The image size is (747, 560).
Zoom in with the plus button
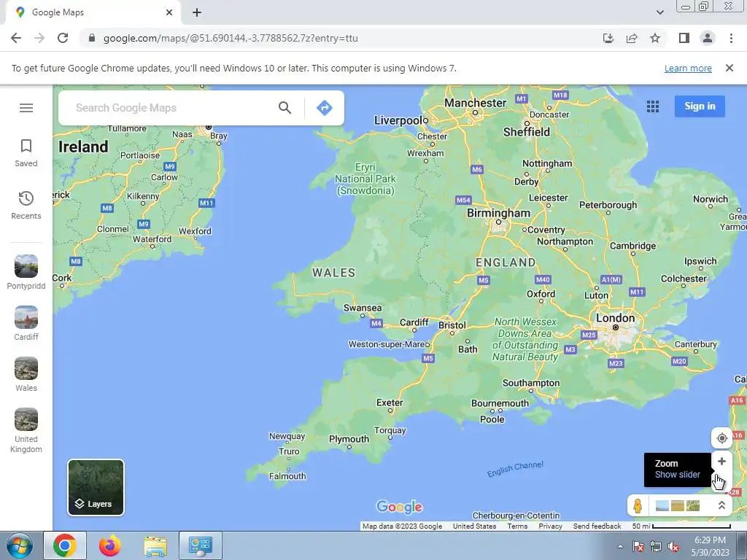(x=721, y=461)
